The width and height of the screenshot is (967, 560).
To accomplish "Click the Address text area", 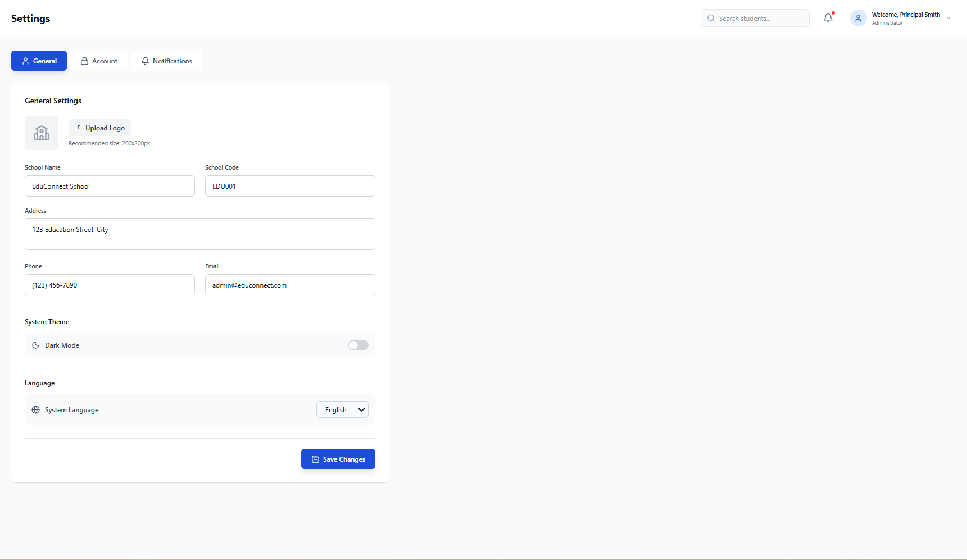I will [200, 234].
